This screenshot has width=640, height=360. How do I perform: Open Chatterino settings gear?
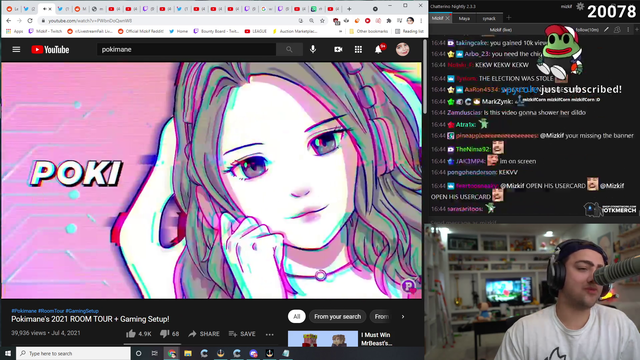580,6
